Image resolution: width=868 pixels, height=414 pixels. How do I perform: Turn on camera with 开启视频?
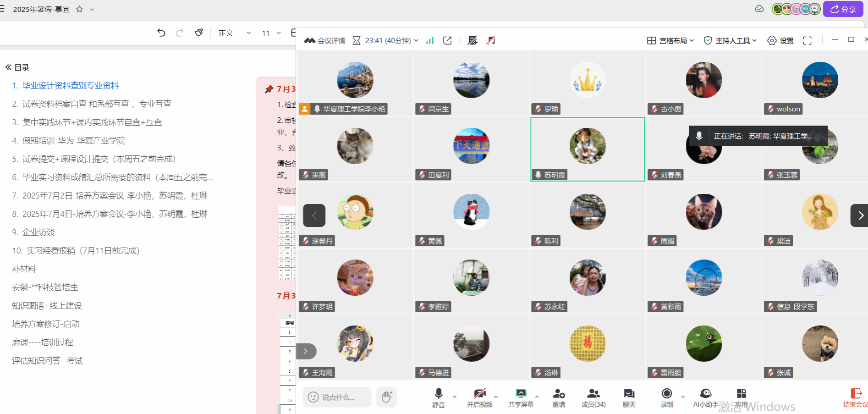479,397
